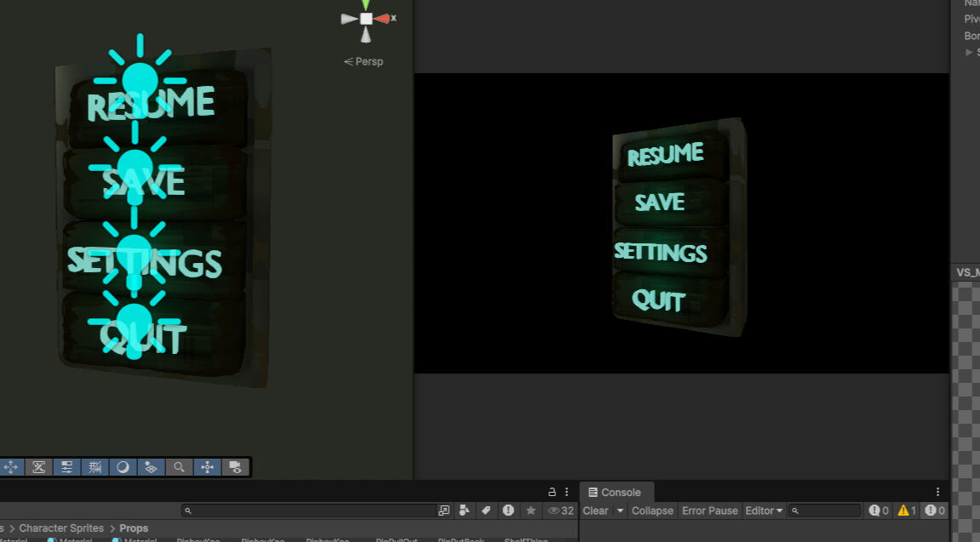This screenshot has width=980, height=542.
Task: Click the left gray axis cone on gizmo
Action: [x=349, y=19]
